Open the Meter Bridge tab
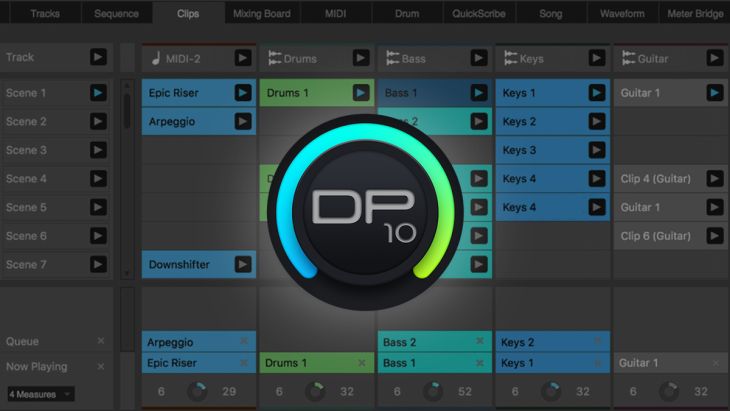730x411 pixels. tap(695, 13)
